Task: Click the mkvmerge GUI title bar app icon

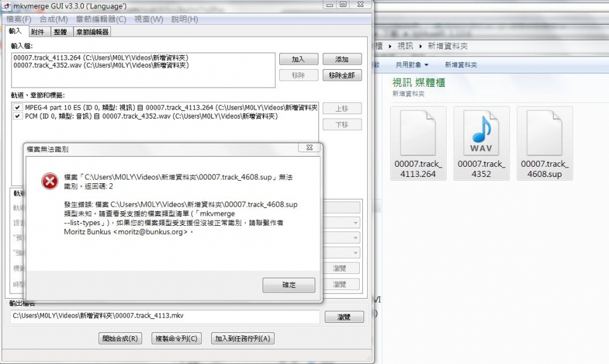Action: click(x=6, y=6)
